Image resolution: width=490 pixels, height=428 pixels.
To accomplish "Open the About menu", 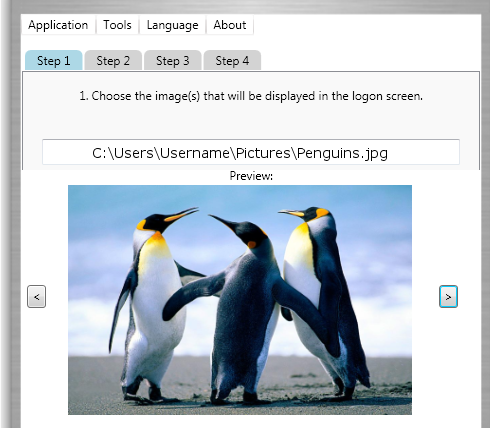I will (230, 25).
